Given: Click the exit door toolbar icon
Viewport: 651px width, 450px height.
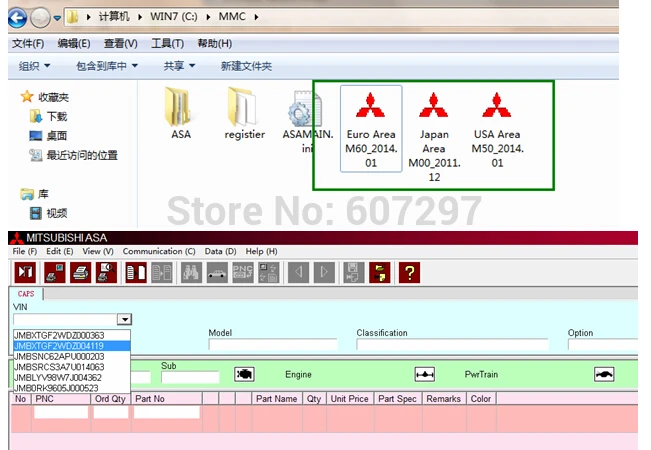Looking at the screenshot, I should coord(25,272).
